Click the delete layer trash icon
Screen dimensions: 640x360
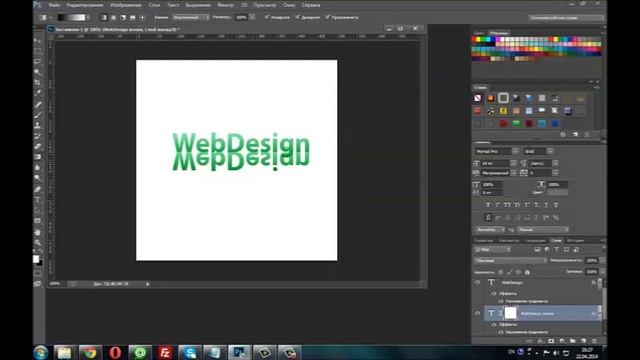594,341
